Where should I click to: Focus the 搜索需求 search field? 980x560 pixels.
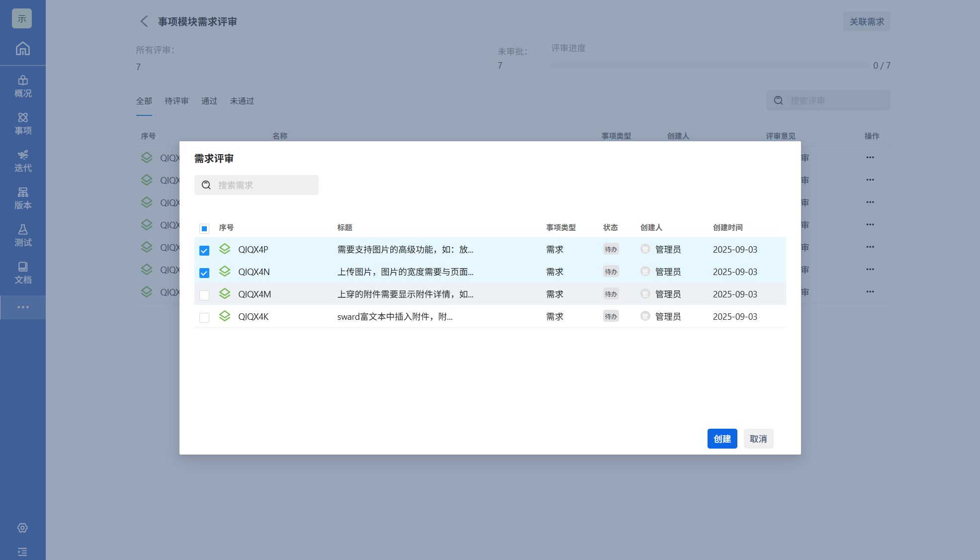[264, 185]
